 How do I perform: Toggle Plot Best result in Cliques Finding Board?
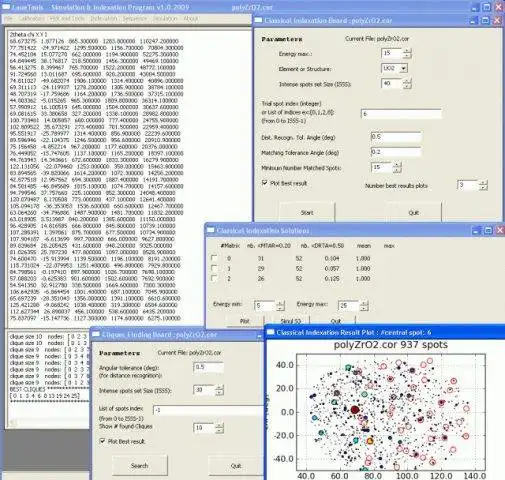coord(102,441)
